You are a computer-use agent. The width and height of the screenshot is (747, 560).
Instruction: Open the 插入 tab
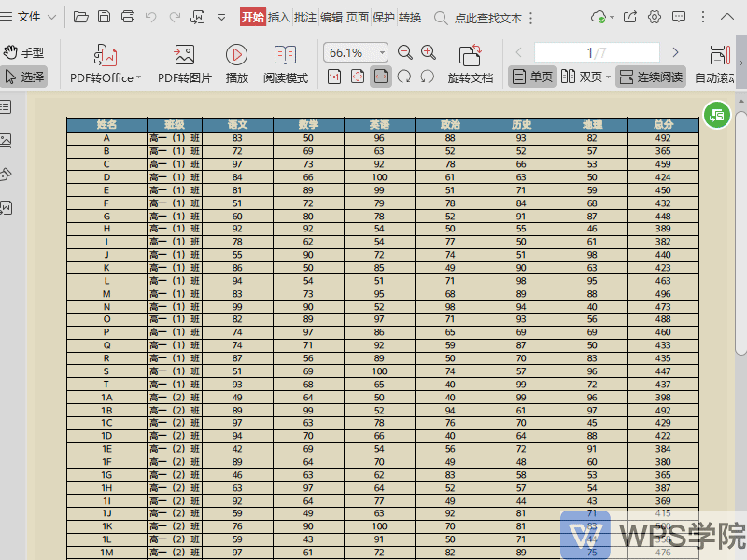pyautogui.click(x=278, y=17)
